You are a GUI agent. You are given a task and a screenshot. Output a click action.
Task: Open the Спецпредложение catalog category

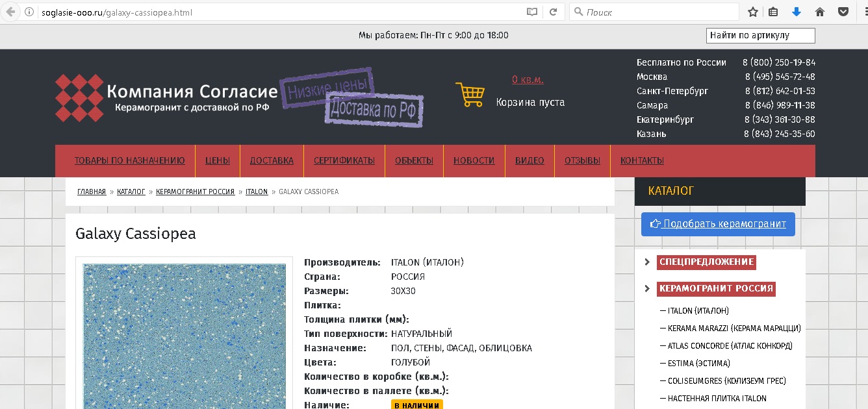(x=706, y=262)
